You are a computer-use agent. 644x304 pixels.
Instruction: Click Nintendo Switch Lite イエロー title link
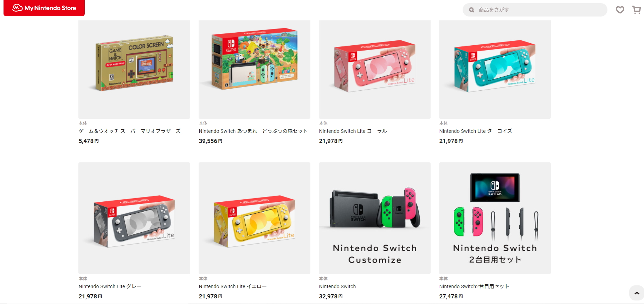coord(233,286)
